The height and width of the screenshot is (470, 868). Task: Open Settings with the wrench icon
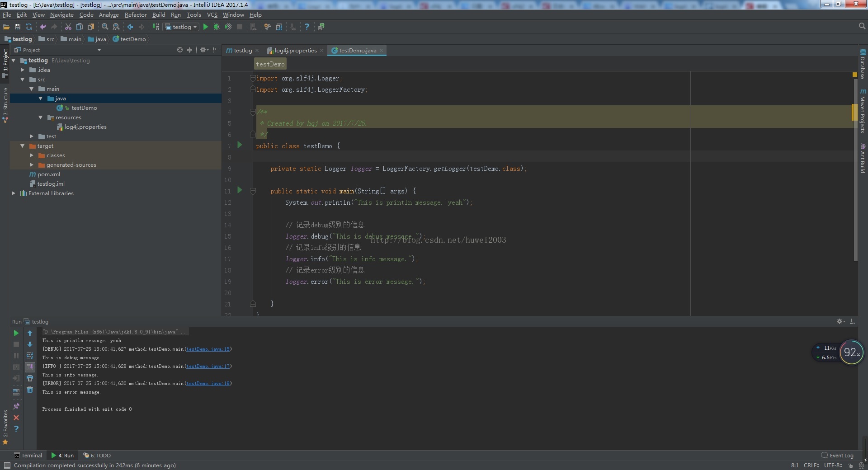268,27
